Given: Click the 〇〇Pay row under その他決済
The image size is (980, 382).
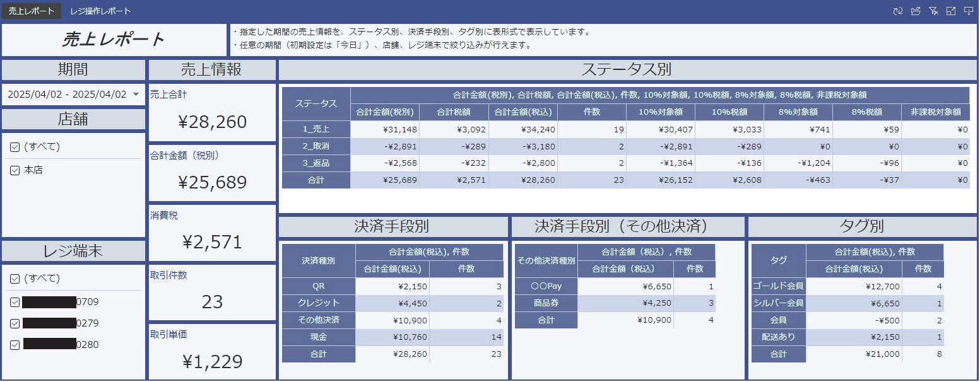Looking at the screenshot, I should point(545,285).
